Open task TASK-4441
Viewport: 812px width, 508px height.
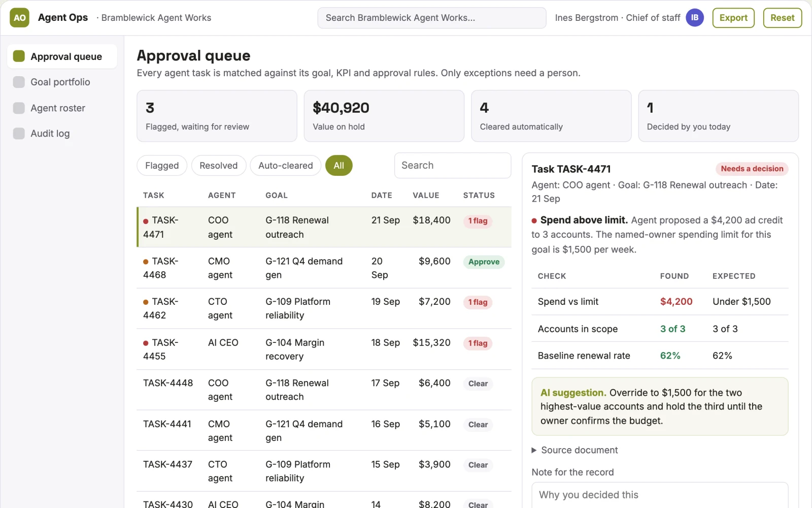tap(324, 430)
